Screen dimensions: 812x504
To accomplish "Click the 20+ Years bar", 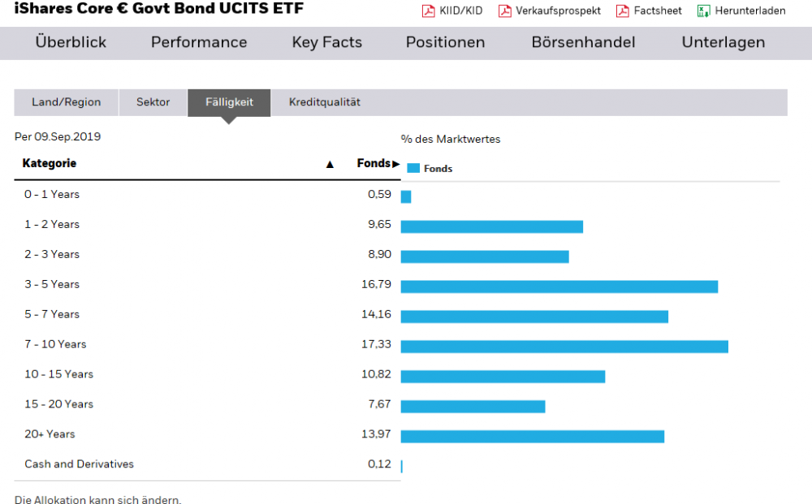I will click(533, 437).
